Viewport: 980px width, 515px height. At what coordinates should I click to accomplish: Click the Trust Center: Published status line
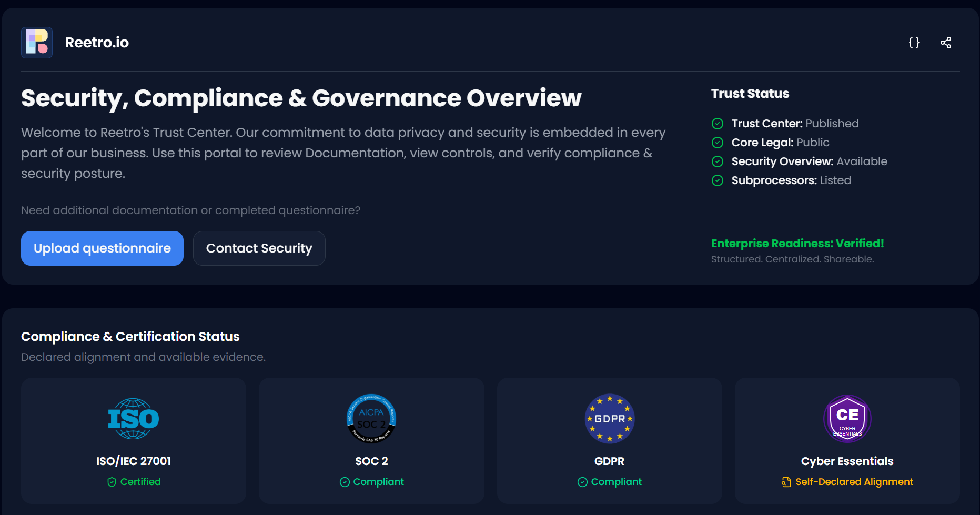(x=795, y=124)
